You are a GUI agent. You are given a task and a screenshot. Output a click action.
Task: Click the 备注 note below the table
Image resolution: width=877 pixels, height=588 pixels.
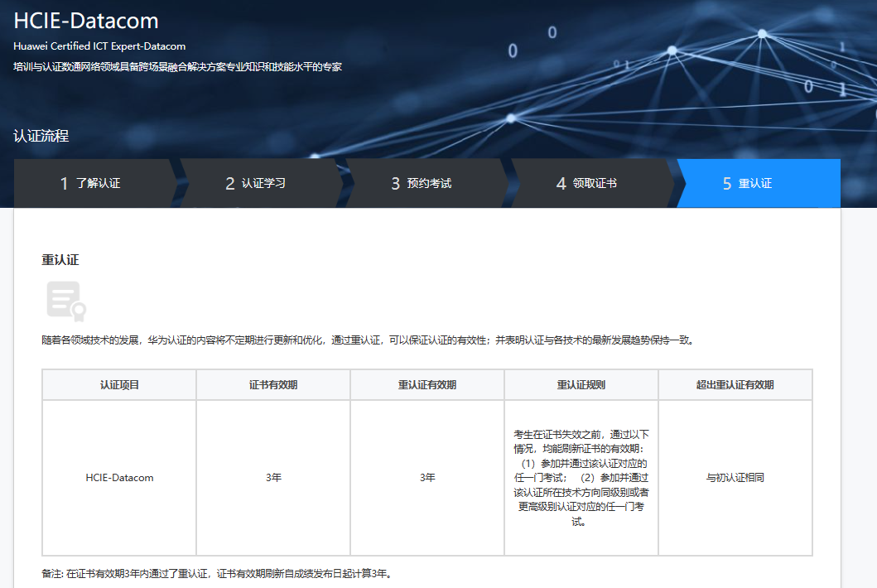[218, 574]
